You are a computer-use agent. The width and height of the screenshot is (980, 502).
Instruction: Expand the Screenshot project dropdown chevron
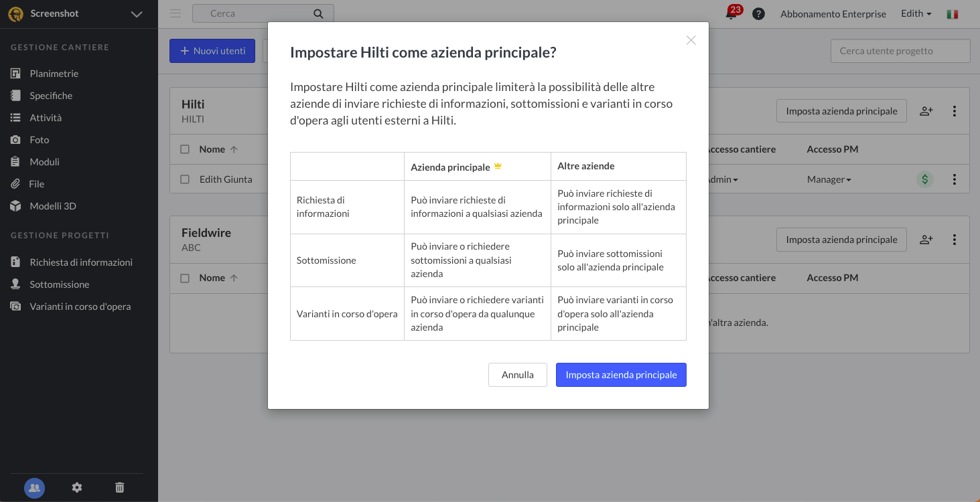coord(137,14)
